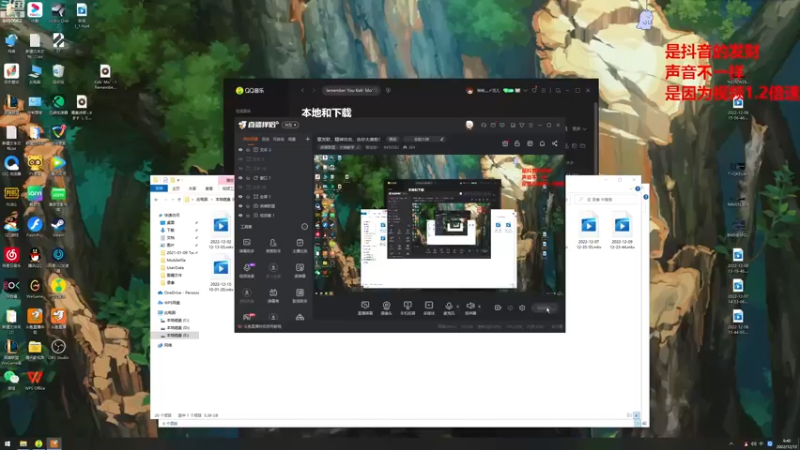Open explorer 查看 ribbon tab
800x450 pixels.
[x=209, y=188]
